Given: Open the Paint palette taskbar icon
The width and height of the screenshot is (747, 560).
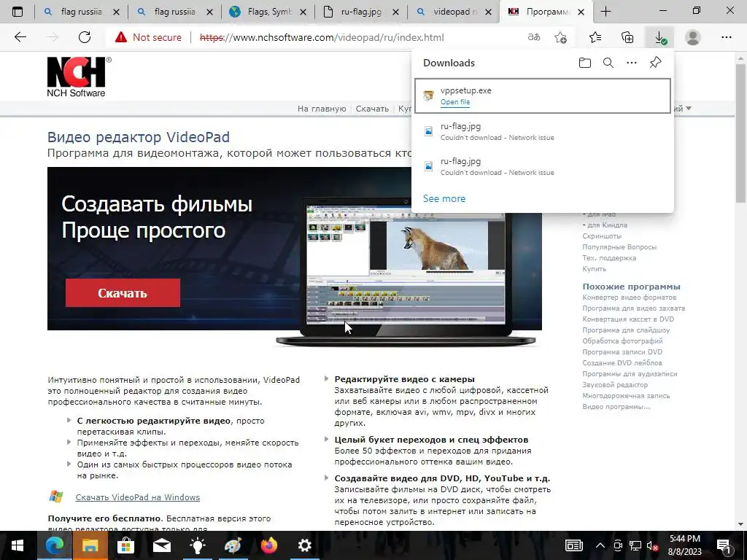Looking at the screenshot, I should (233, 545).
